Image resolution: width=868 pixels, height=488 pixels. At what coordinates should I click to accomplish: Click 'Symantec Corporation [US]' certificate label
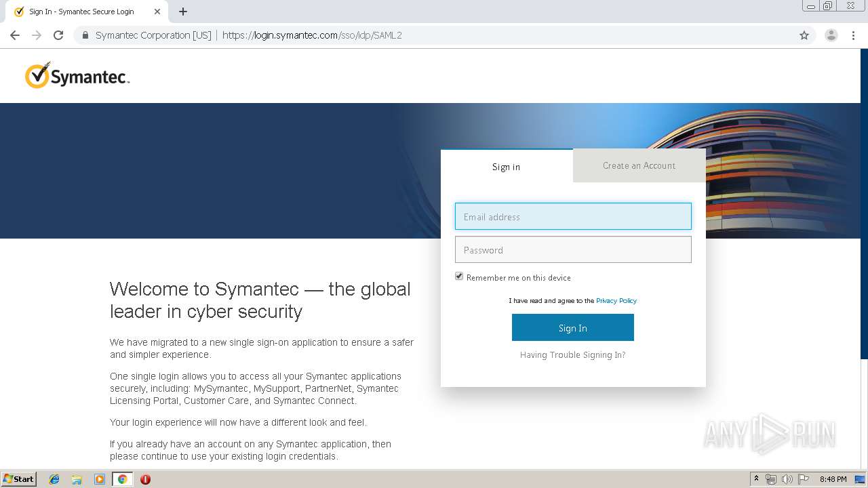tap(153, 35)
